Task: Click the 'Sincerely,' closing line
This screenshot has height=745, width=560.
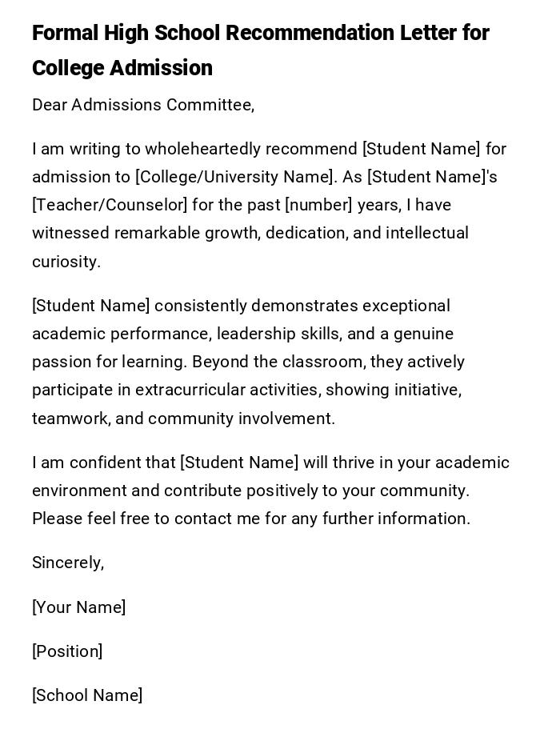Action: tap(68, 563)
